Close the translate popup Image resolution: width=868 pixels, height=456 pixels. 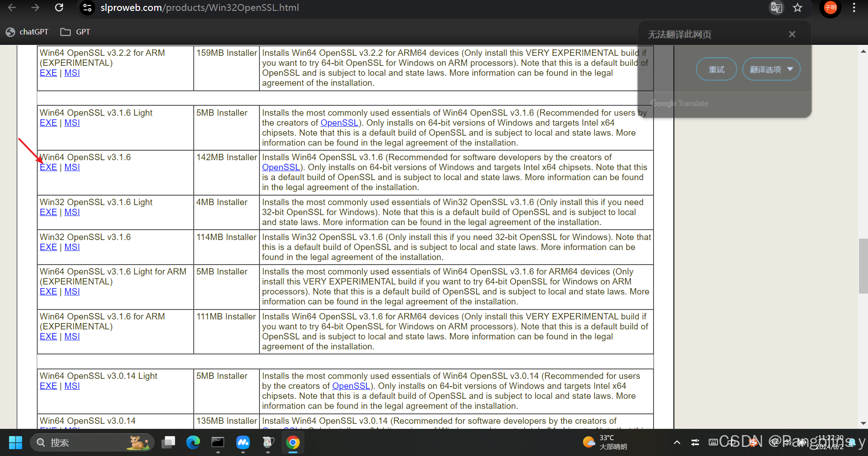(x=792, y=34)
